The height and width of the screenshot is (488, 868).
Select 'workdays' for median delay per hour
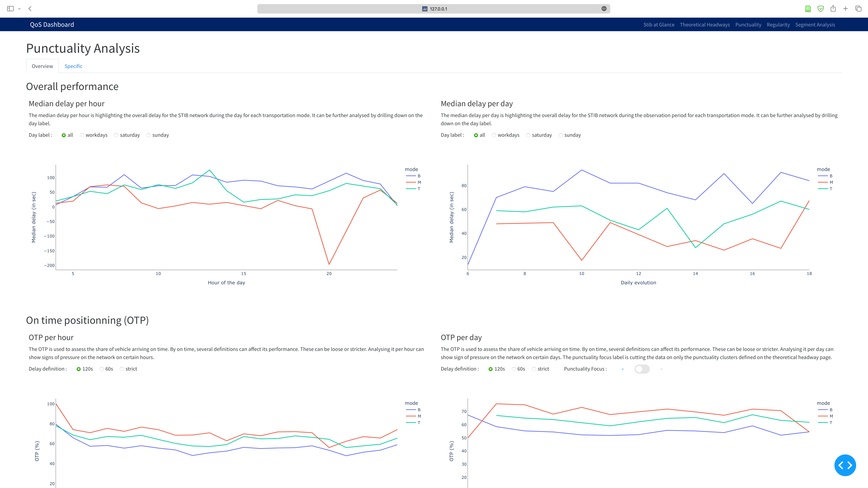[x=82, y=135]
